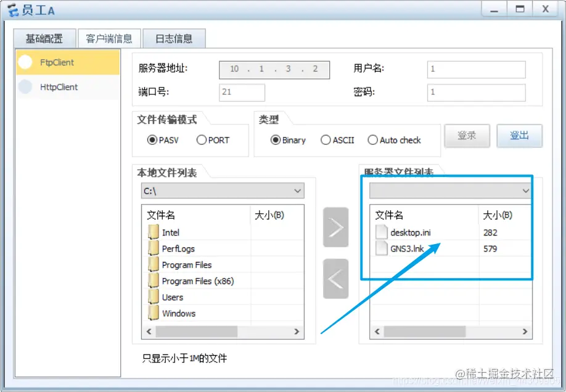Select the desktop.ini file name
This screenshot has width=566, height=392.
pos(411,233)
